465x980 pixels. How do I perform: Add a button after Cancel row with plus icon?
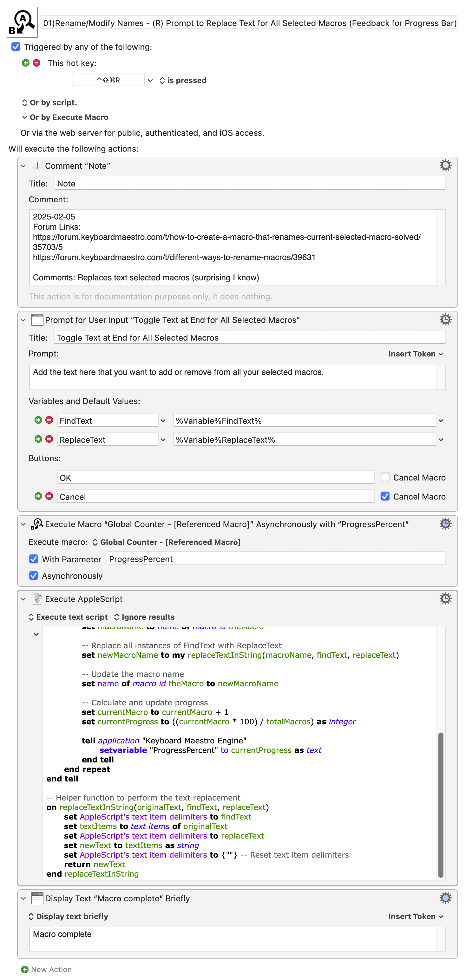(x=38, y=496)
